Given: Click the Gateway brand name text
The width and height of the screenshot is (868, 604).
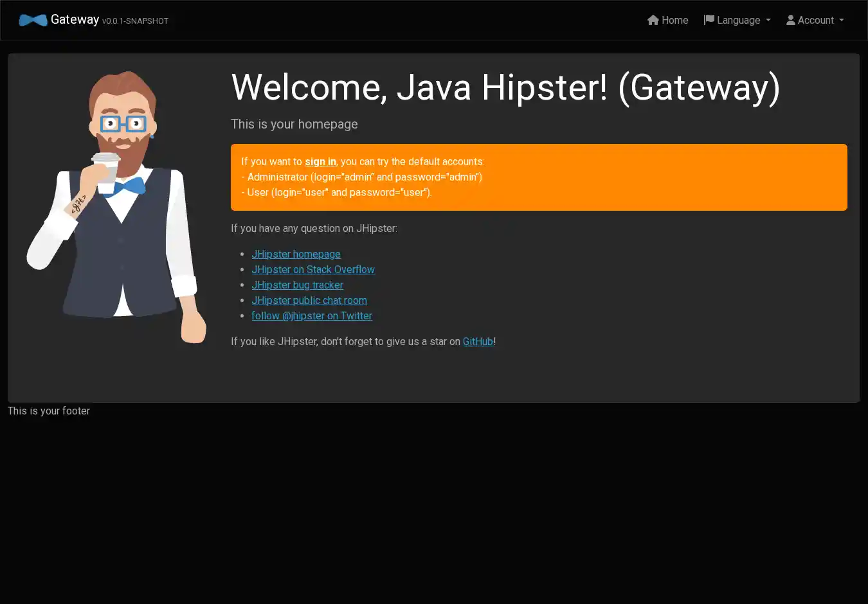Looking at the screenshot, I should (75, 20).
